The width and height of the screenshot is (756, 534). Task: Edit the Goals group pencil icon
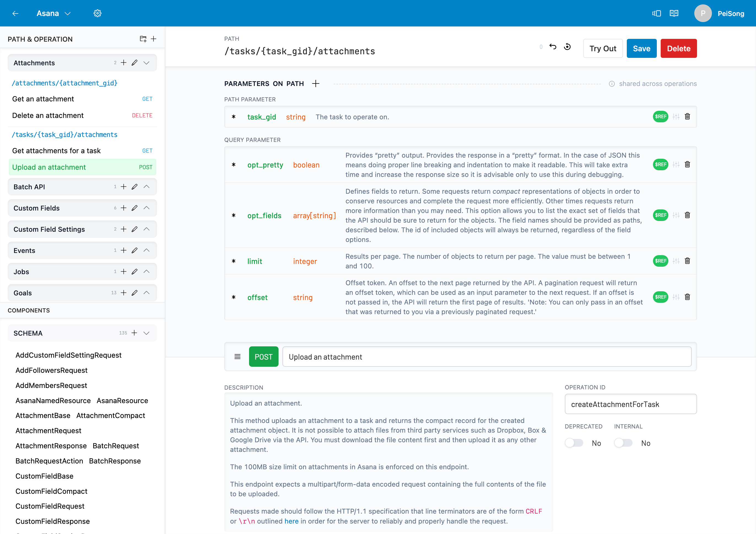coord(134,293)
